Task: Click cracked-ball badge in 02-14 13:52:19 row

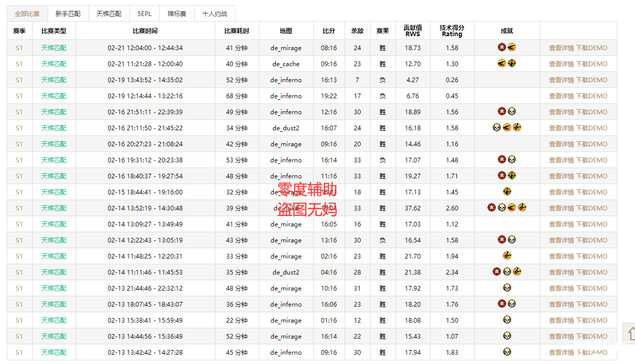Action: click(x=522, y=208)
